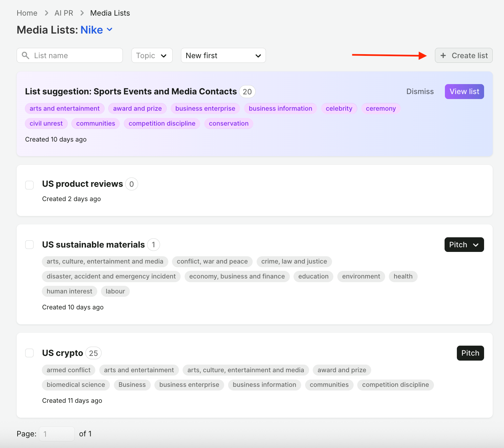Select the 'environment' tag
The image size is (504, 448).
[361, 276]
